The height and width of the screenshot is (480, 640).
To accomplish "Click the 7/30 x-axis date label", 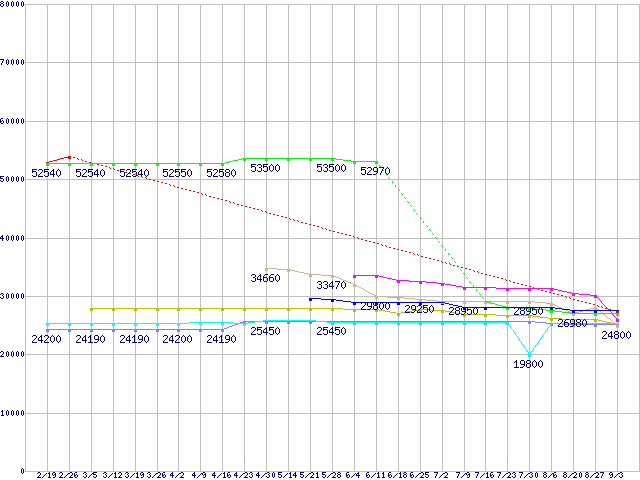I will click(529, 474).
